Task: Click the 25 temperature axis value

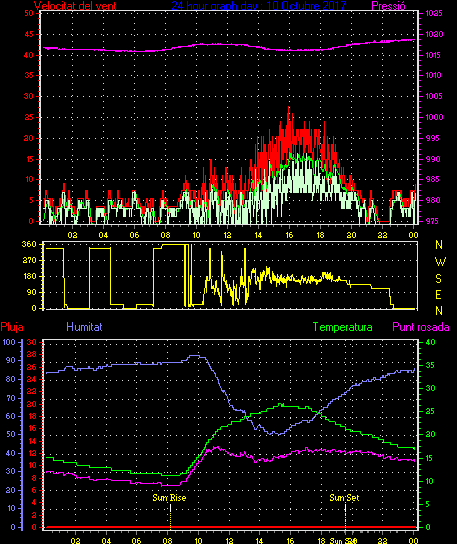Action: click(x=430, y=411)
